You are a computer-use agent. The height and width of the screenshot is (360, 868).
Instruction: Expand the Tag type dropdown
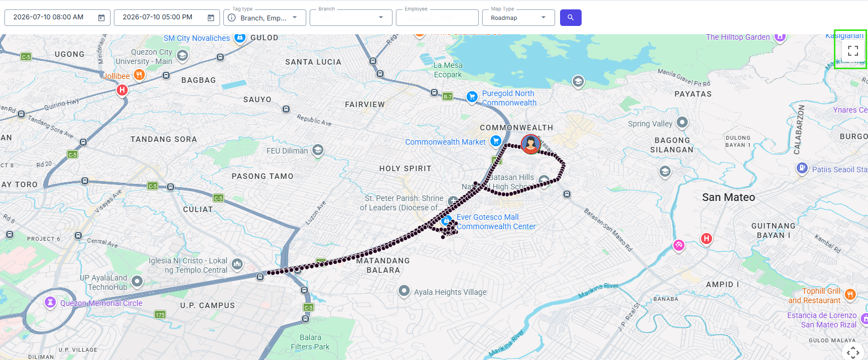click(265, 18)
